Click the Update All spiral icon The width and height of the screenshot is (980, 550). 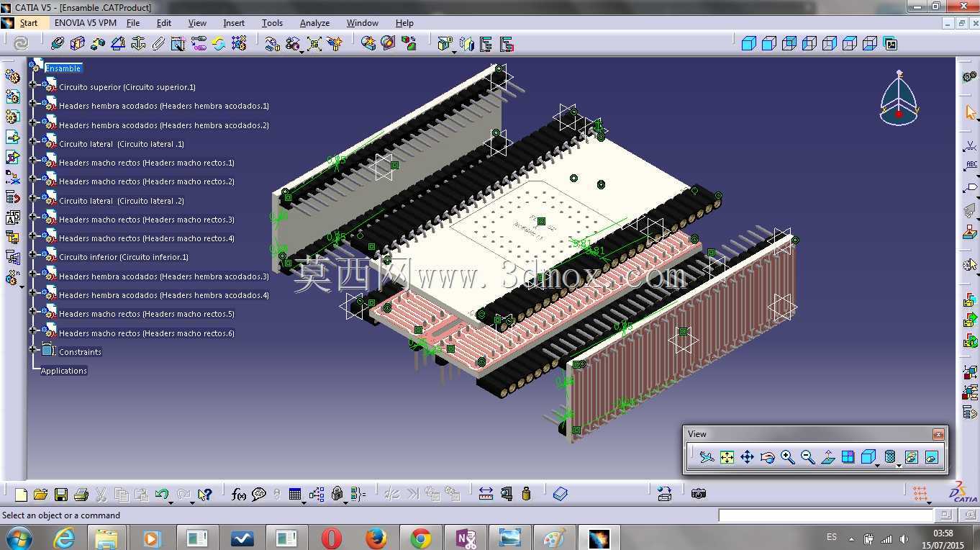click(21, 44)
